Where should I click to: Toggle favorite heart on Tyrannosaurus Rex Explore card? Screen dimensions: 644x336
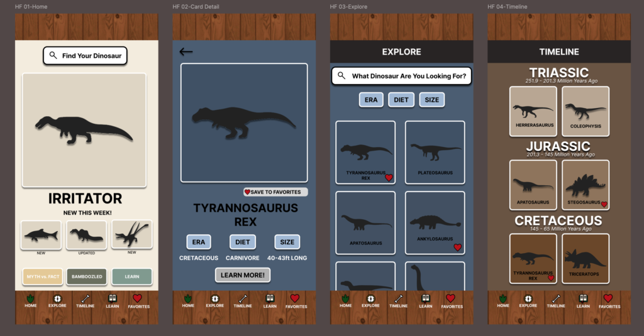tap(389, 178)
